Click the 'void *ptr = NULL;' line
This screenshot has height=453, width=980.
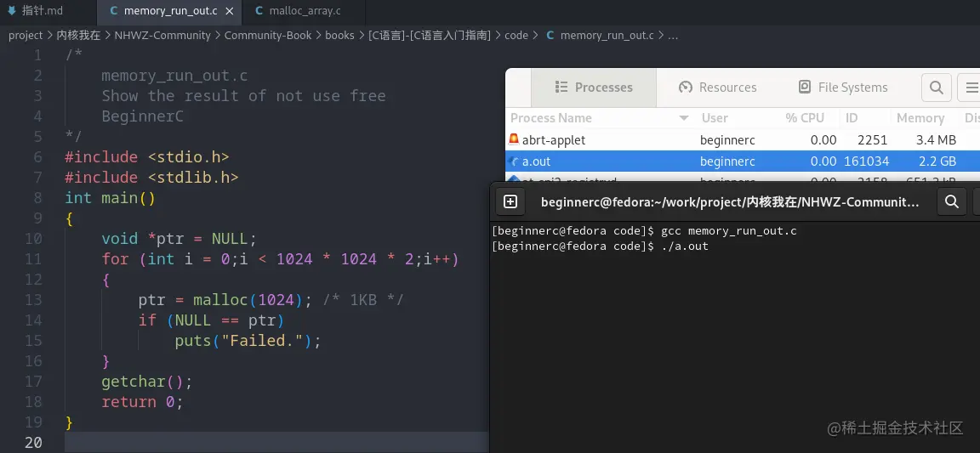(x=179, y=239)
